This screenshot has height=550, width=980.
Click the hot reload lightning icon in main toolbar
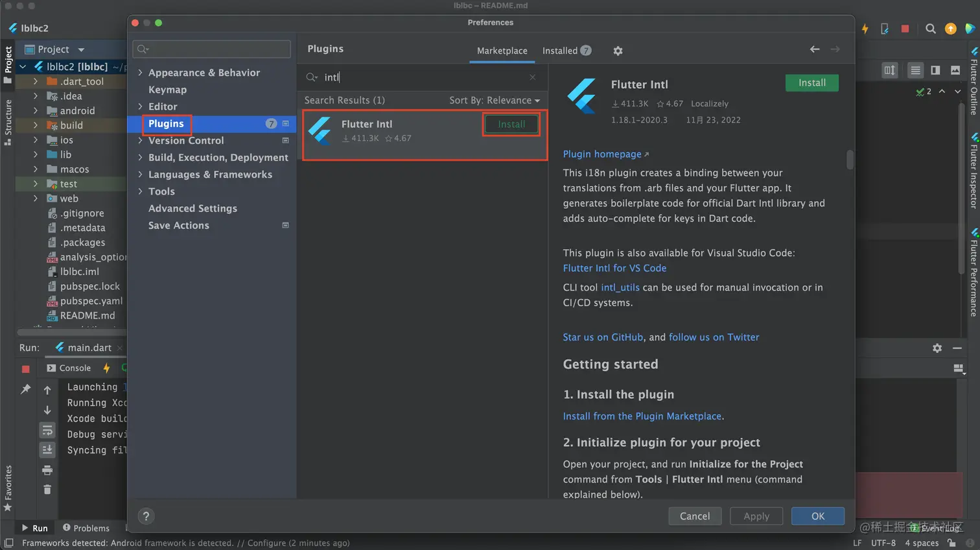pos(865,29)
